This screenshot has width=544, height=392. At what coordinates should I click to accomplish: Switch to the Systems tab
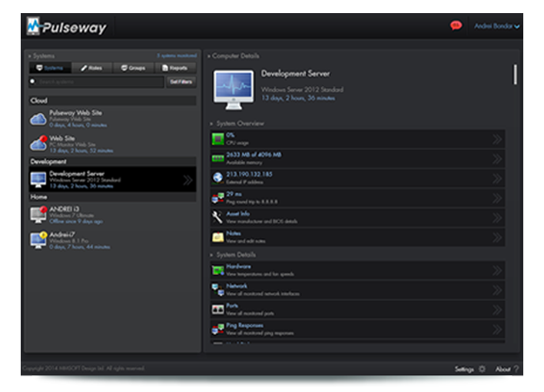click(50, 68)
